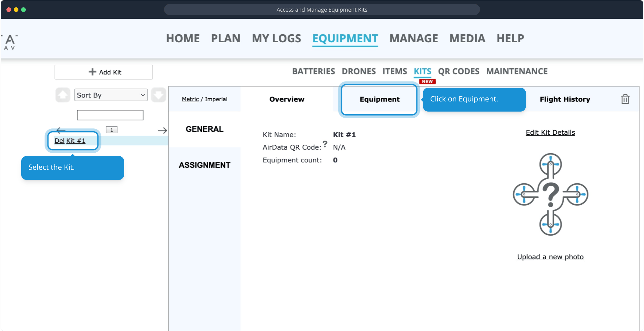Select the ASSIGNMENT side section
The image size is (644, 331).
click(x=205, y=165)
